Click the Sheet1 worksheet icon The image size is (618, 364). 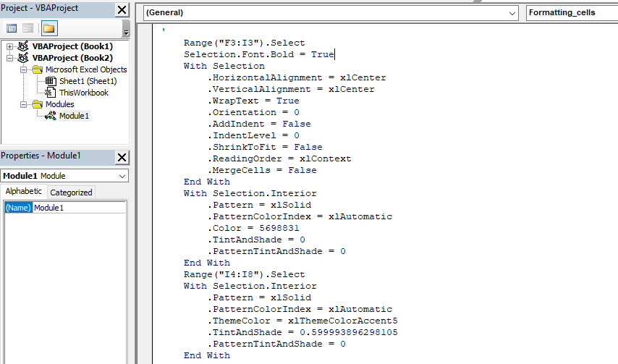pos(51,81)
